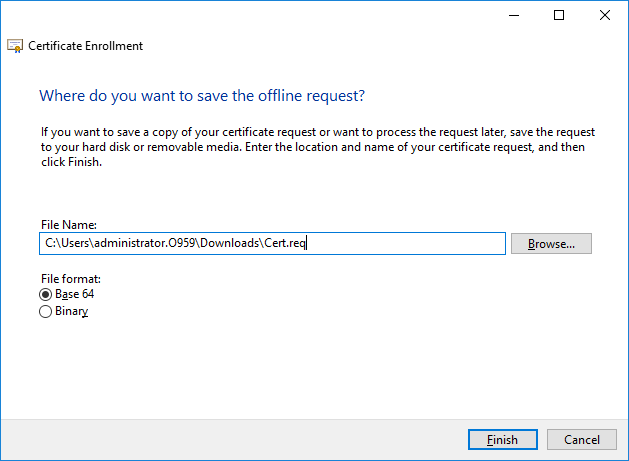Minimize the Certificate Enrollment window
Screen dimensions: 629x461
pyautogui.click(x=514, y=15)
